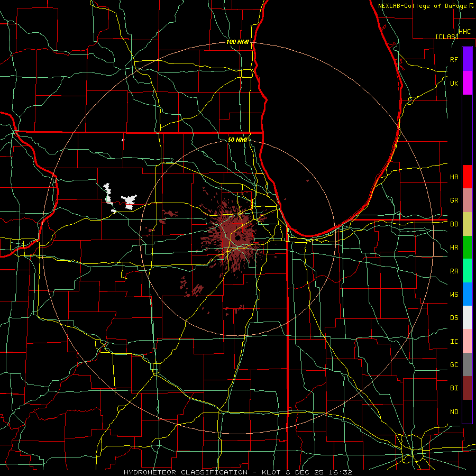Click the blue WS legend swatch
This screenshot has width=476, height=476.
467,294
